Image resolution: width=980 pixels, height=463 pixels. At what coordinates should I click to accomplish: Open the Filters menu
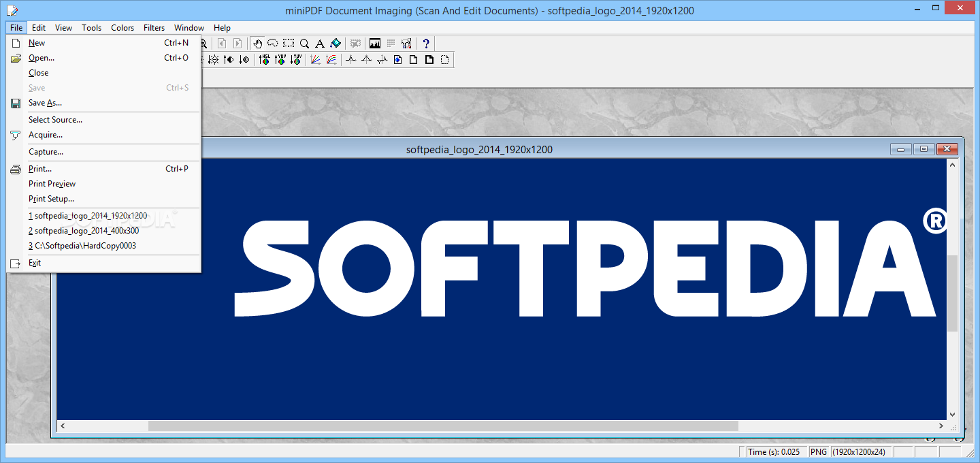(154, 28)
